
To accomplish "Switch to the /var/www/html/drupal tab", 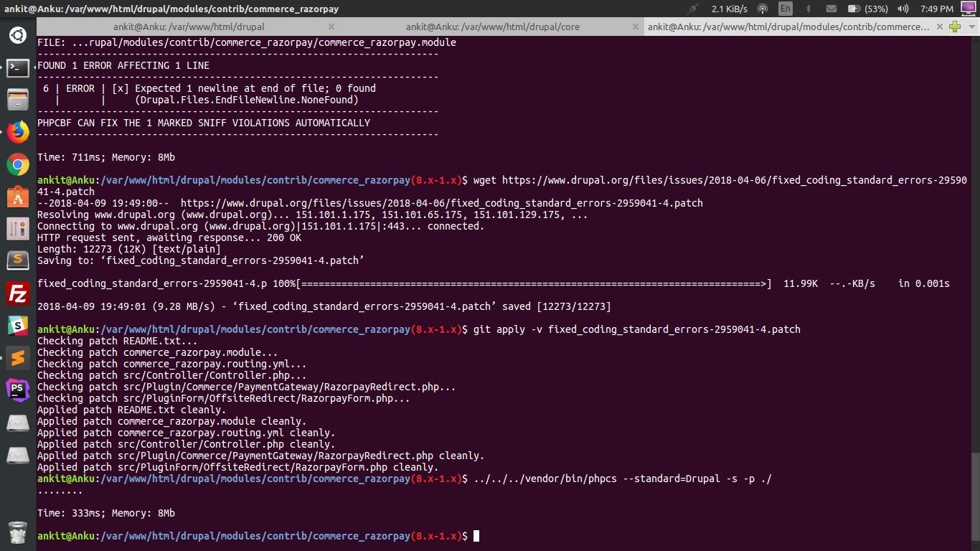I will tap(189, 27).
